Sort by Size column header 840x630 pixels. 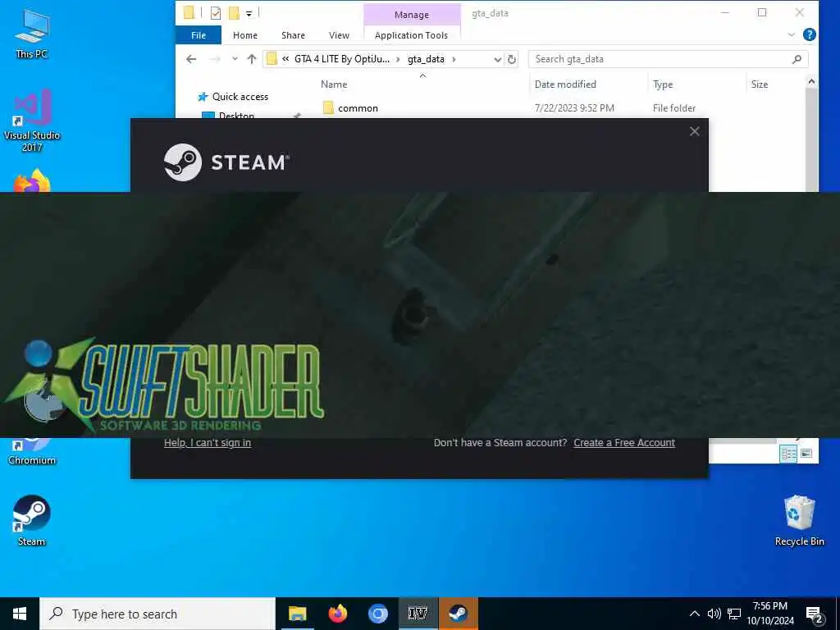click(759, 84)
